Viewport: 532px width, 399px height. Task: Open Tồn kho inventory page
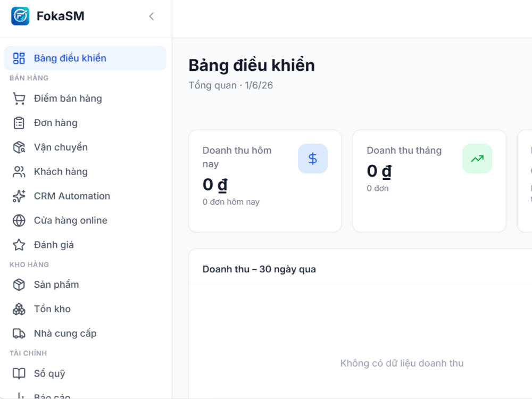tap(85, 309)
